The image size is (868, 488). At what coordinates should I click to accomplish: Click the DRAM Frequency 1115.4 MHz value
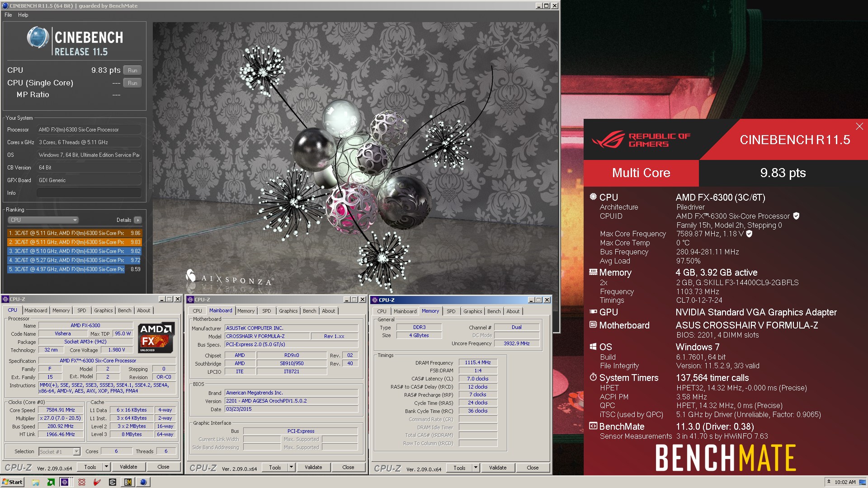(478, 362)
